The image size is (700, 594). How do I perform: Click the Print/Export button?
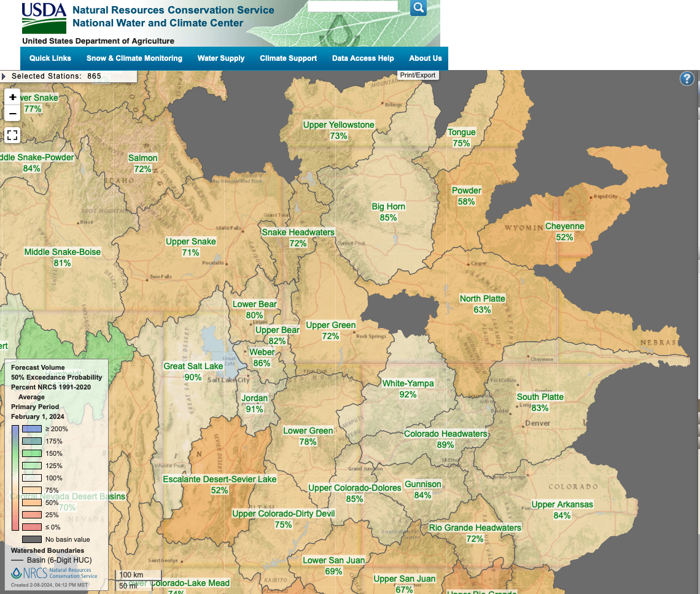coord(418,75)
